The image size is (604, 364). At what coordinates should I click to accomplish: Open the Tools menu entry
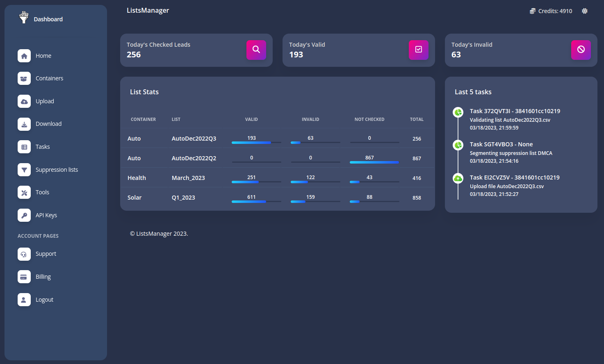(42, 192)
